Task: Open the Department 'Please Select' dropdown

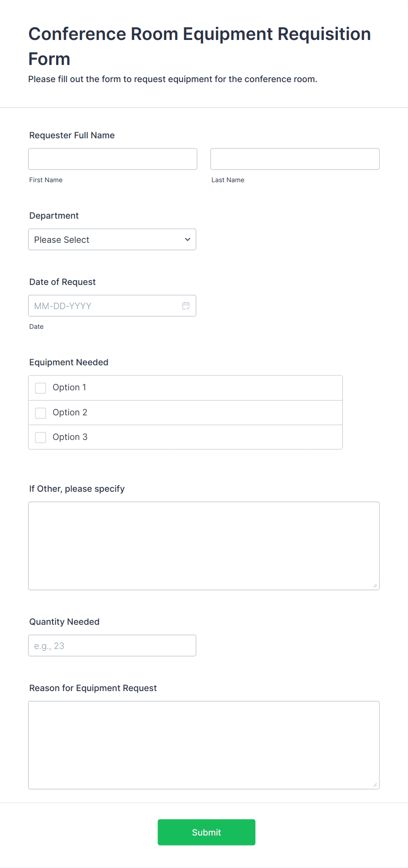Action: 112,240
